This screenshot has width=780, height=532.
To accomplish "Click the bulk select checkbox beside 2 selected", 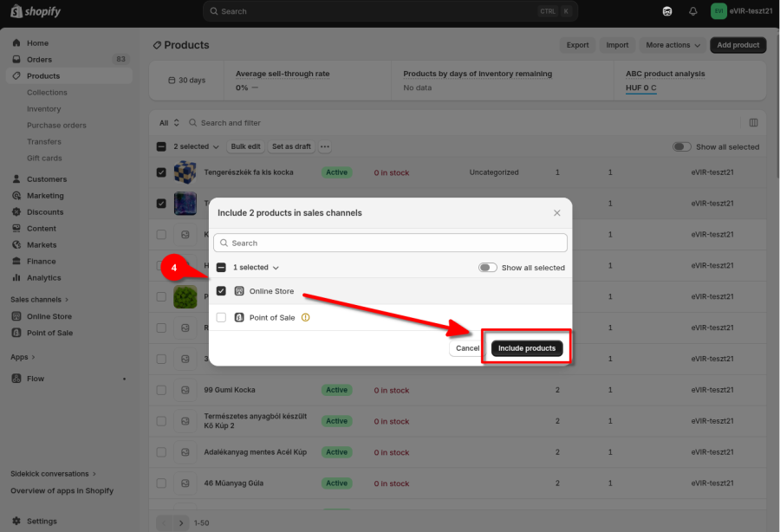I will point(161,146).
